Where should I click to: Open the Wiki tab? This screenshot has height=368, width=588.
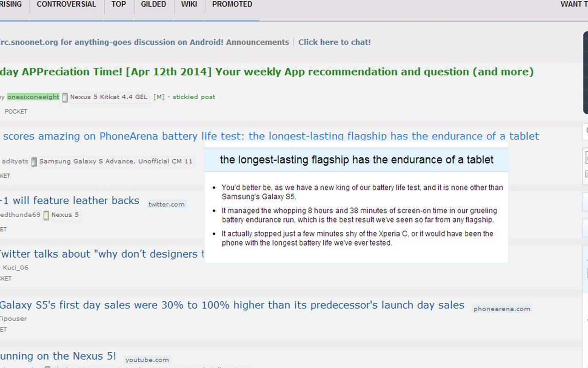[x=189, y=4]
